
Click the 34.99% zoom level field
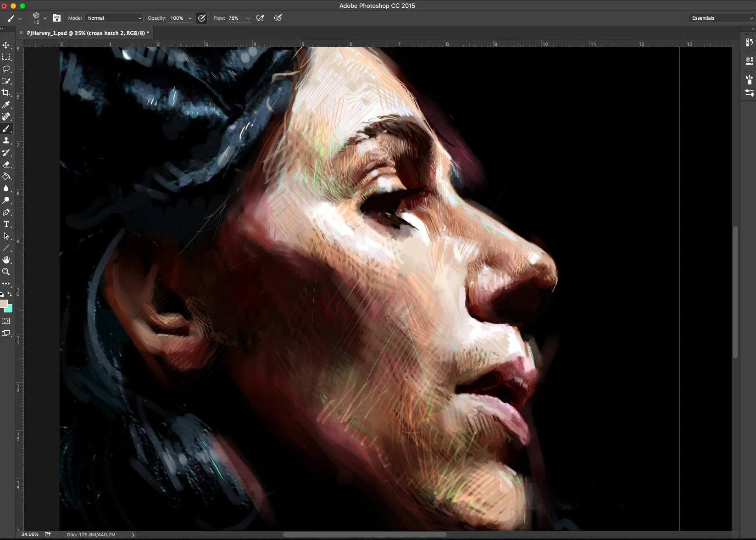(x=30, y=534)
